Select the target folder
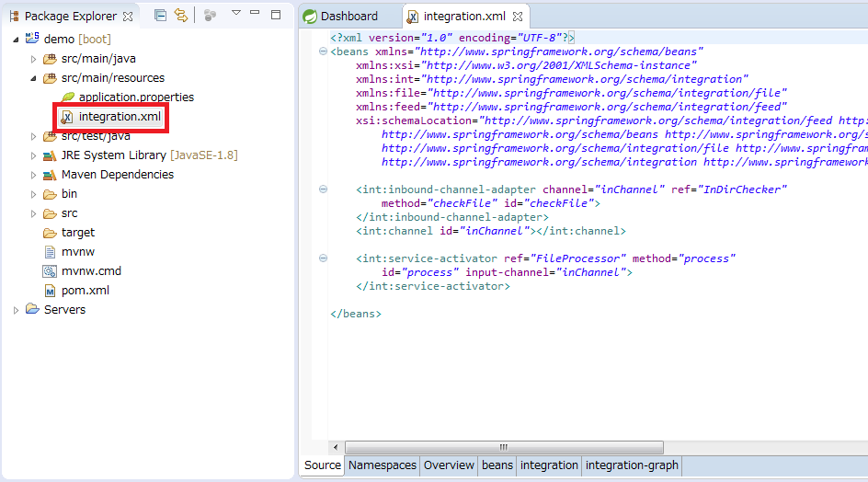The height and width of the screenshot is (482, 868). (78, 233)
